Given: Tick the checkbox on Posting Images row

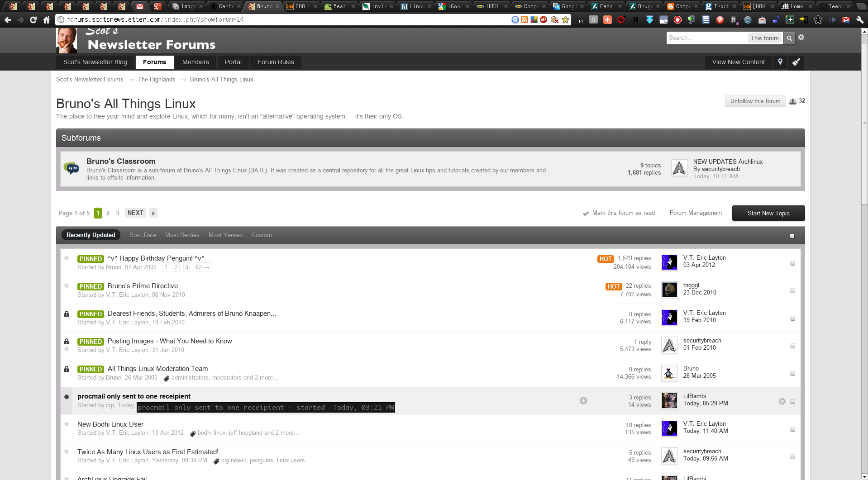Looking at the screenshot, I should click(792, 346).
